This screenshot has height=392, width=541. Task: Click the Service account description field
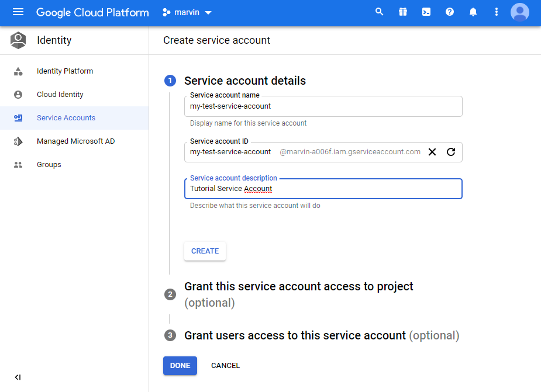click(323, 189)
